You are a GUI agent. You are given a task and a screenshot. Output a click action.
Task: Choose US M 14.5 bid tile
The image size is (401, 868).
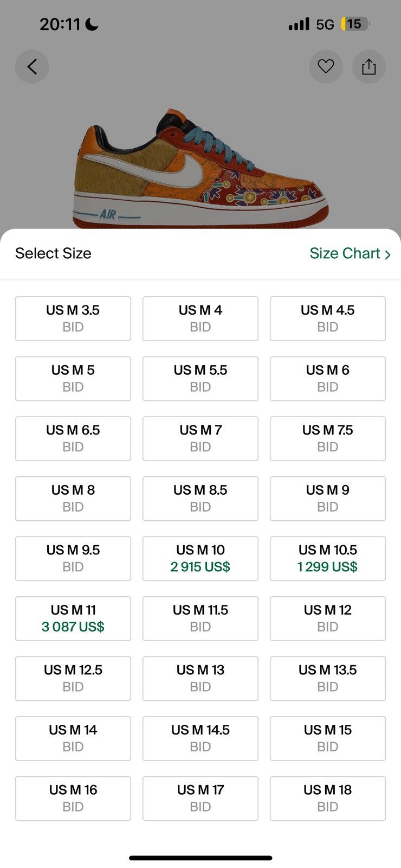200,738
